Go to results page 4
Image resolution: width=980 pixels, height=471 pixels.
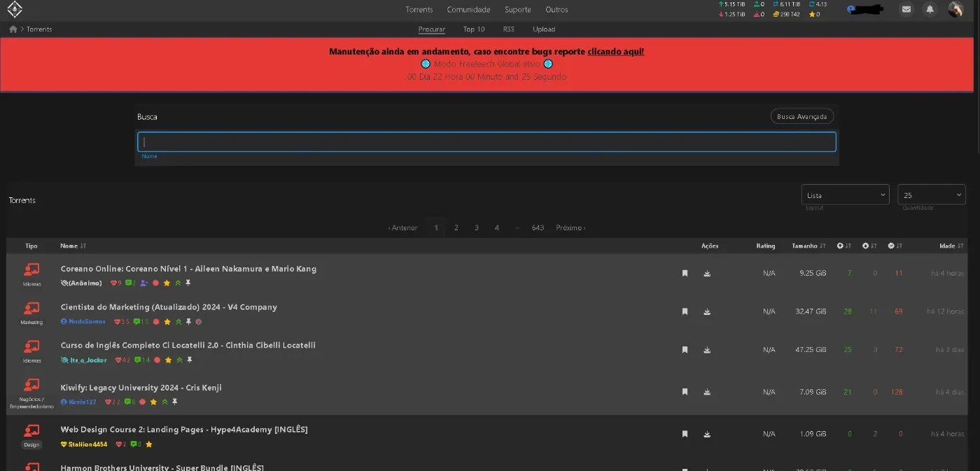pos(497,228)
